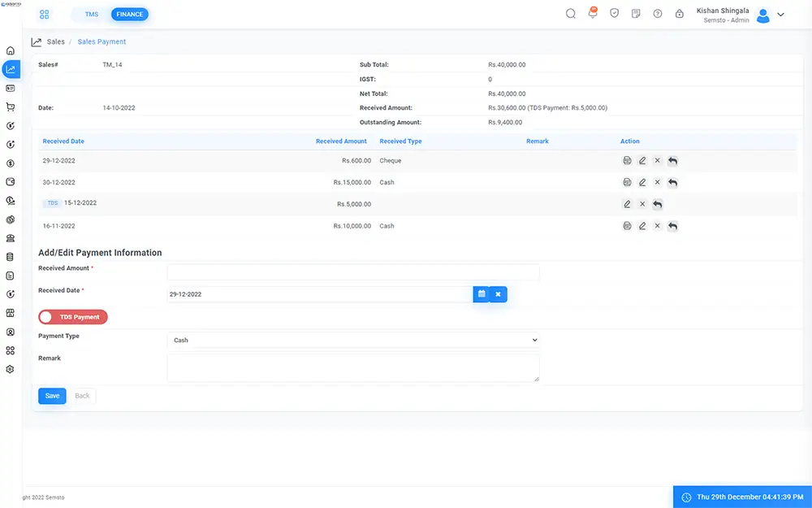Open the calendar date picker button
Viewport: 812px width, 508px height.
(x=481, y=294)
